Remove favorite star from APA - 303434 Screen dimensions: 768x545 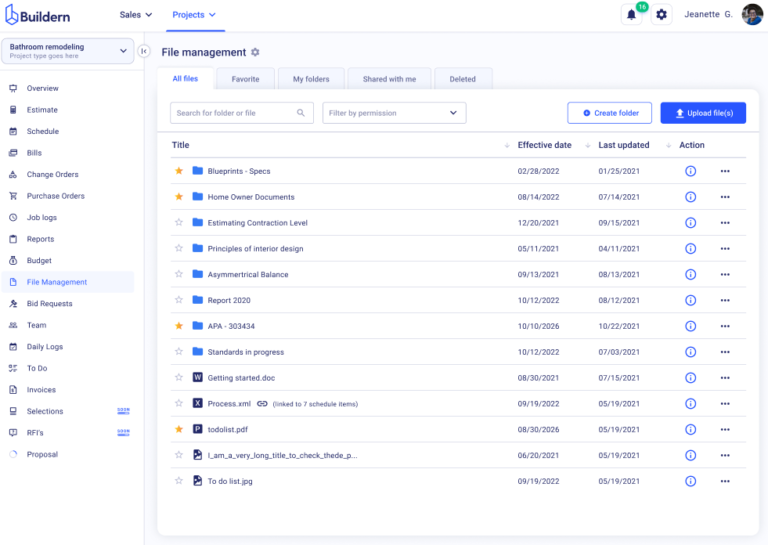(x=179, y=326)
